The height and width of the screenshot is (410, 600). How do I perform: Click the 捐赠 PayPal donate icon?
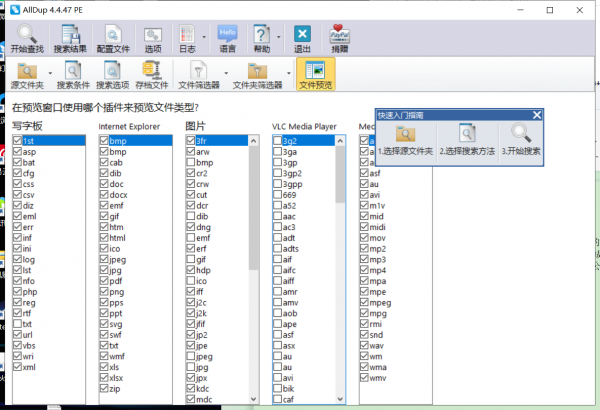tap(339, 38)
